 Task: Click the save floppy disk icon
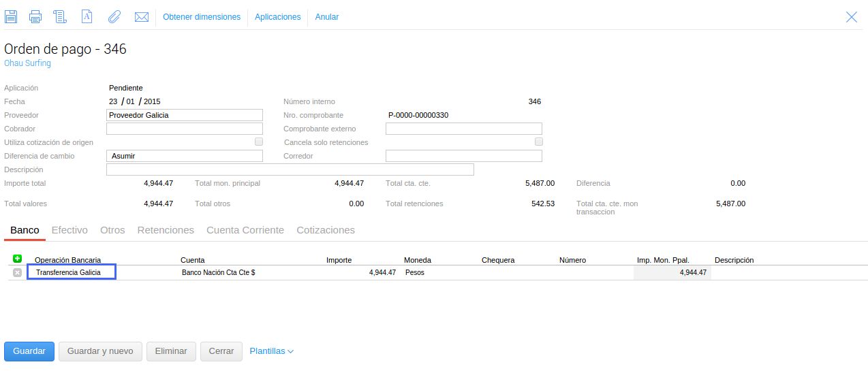point(11,17)
